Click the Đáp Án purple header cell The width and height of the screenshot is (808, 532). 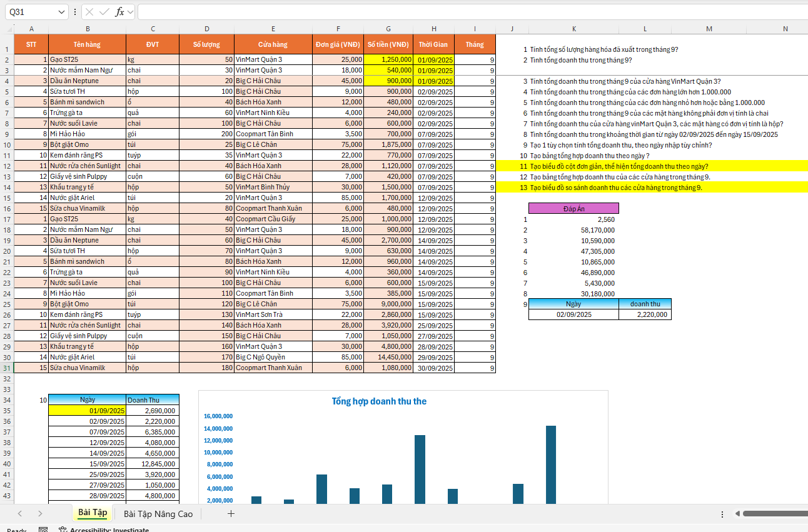pyautogui.click(x=573, y=209)
